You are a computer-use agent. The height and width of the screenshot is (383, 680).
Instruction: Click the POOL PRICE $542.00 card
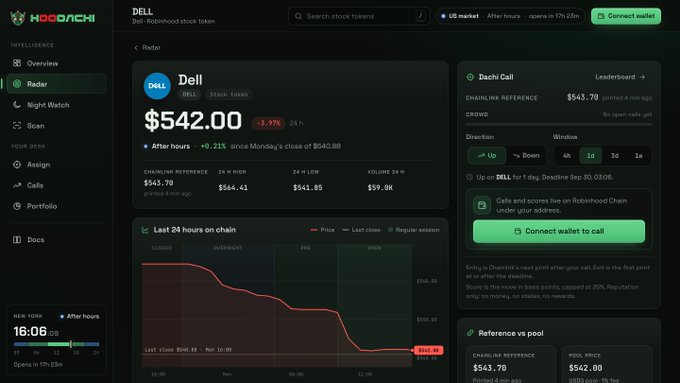(x=607, y=364)
